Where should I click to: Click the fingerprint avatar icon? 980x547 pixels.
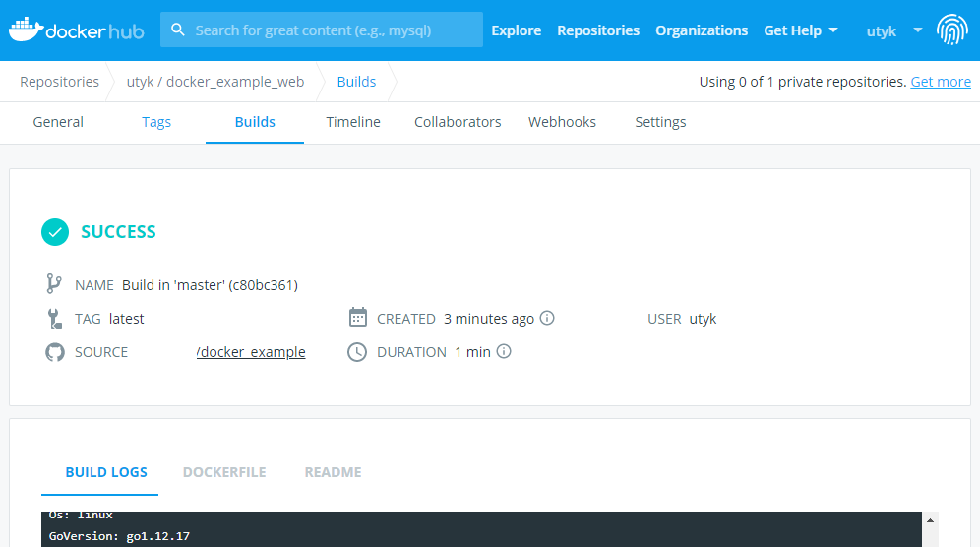(x=951, y=30)
